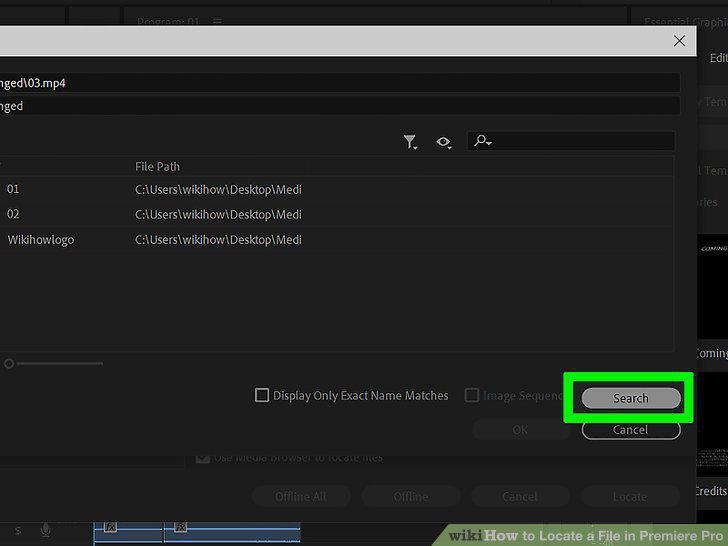Click the Cancel button below Search
This screenshot has width=728, height=546.
(x=631, y=430)
